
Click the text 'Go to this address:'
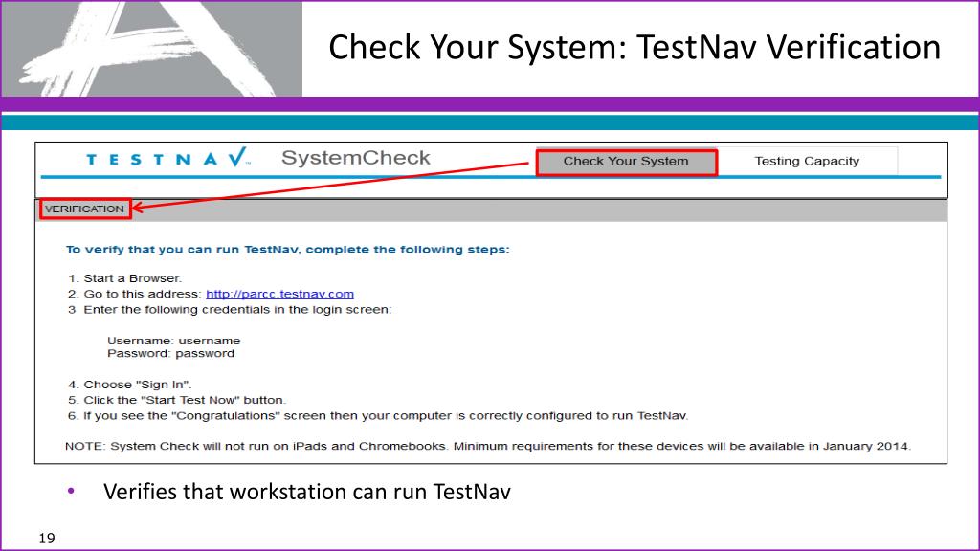[x=143, y=294]
